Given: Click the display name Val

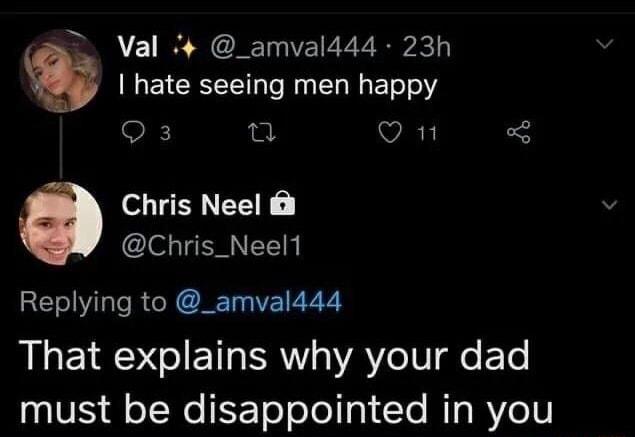Looking at the screenshot, I should coord(135,46).
